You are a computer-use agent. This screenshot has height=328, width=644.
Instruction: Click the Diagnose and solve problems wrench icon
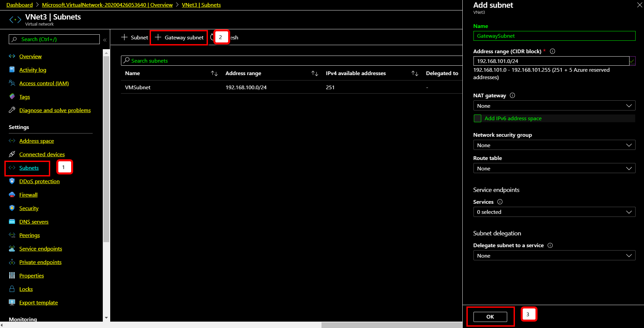click(12, 110)
